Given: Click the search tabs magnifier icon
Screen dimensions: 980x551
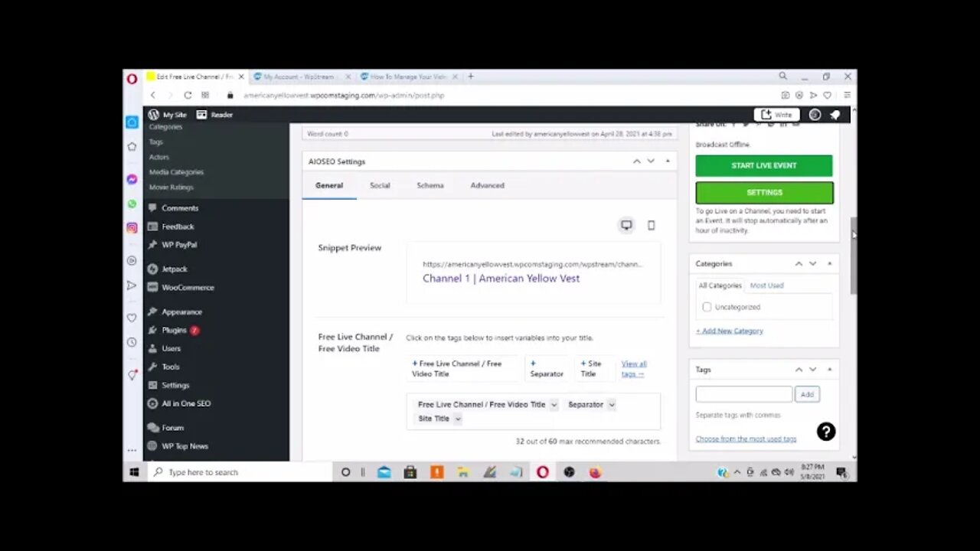Looking at the screenshot, I should tap(782, 77).
